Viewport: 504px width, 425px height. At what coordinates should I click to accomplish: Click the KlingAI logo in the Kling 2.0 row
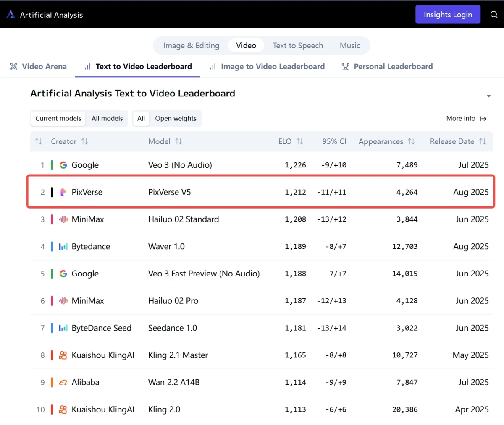(63, 409)
